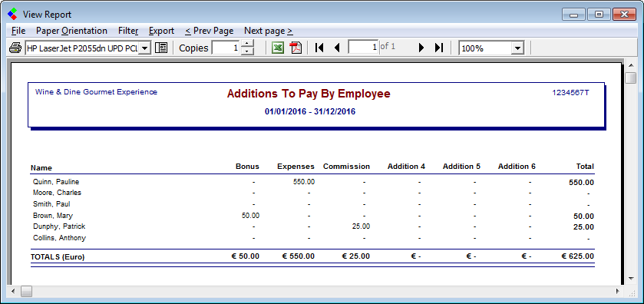Click the < Prev Page menu item
The width and height of the screenshot is (644, 304).
pos(209,31)
